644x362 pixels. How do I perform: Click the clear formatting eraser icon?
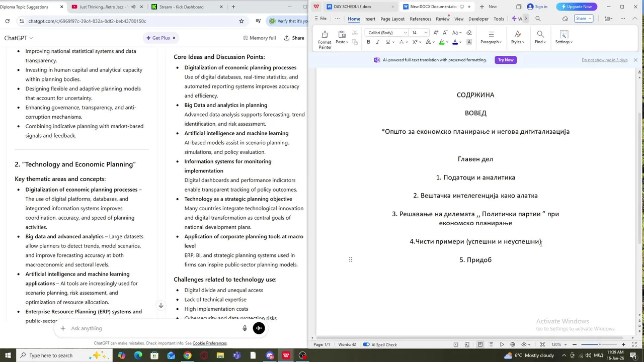[x=469, y=33]
